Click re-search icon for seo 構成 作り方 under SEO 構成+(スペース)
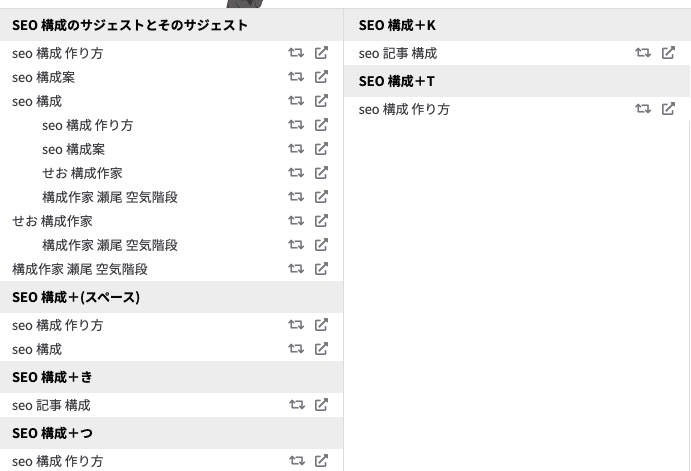 pos(296,325)
